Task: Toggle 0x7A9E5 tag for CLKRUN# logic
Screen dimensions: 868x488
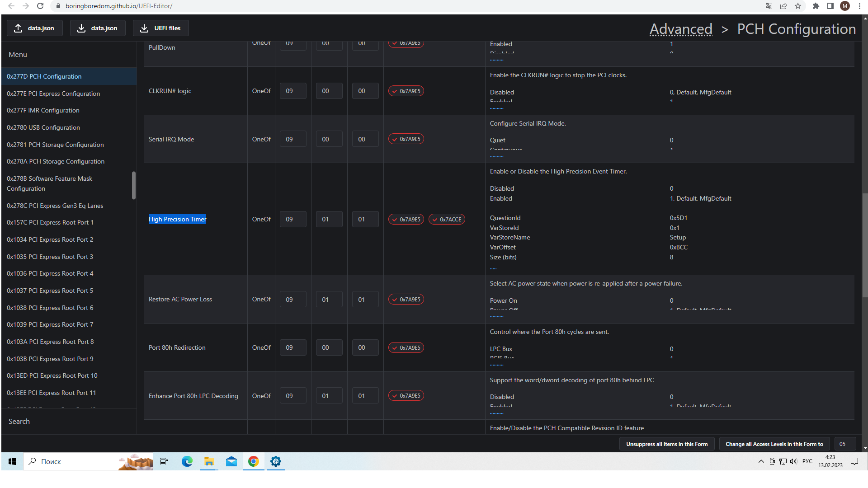Action: tap(406, 91)
